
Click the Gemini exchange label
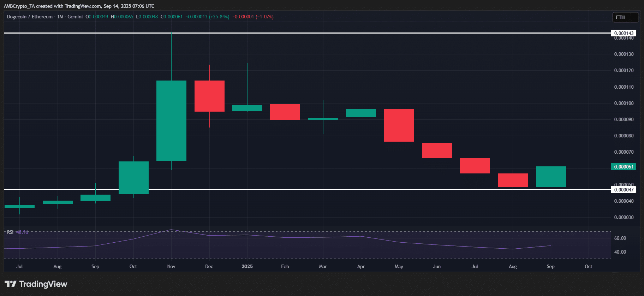[x=75, y=17]
